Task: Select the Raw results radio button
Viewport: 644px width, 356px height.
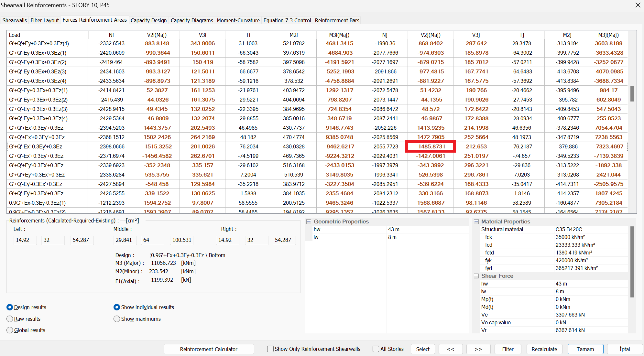Action: [x=10, y=319]
